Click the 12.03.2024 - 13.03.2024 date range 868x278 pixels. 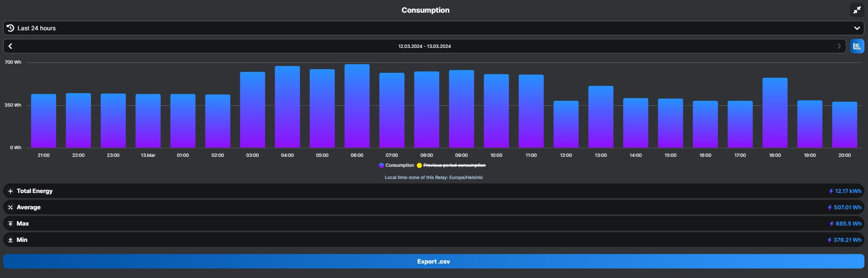pyautogui.click(x=424, y=46)
